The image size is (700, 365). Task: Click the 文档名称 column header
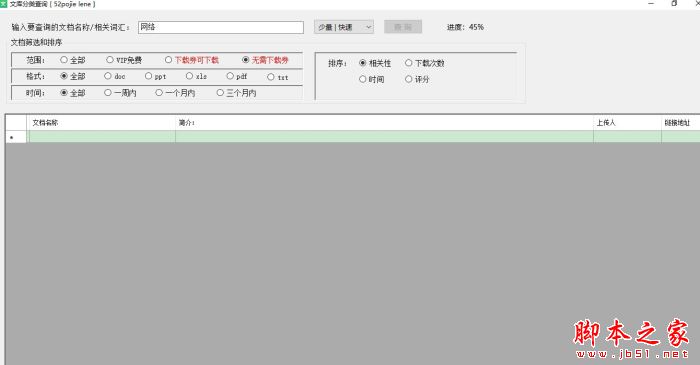tap(101, 123)
